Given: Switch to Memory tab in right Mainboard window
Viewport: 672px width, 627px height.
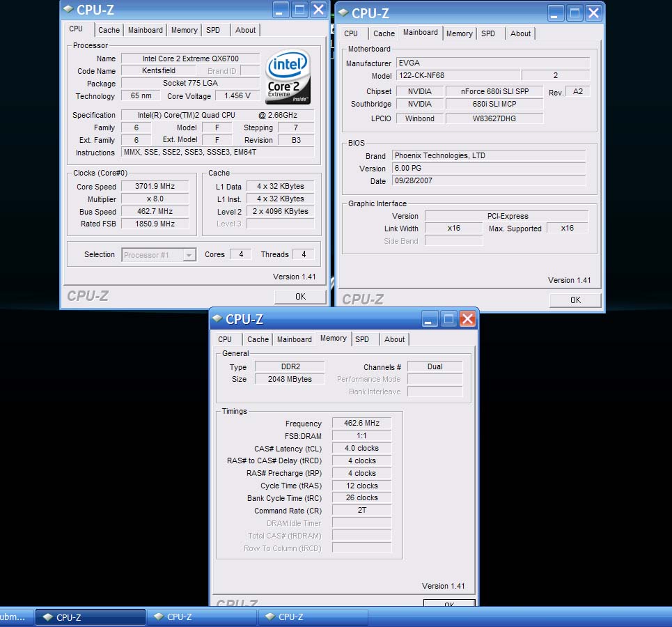Looking at the screenshot, I should coord(460,33).
